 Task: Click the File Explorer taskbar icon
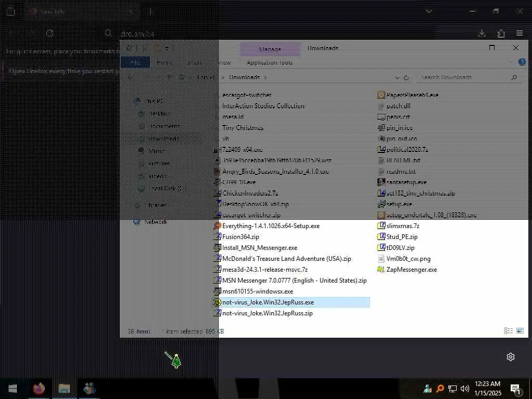point(64,389)
